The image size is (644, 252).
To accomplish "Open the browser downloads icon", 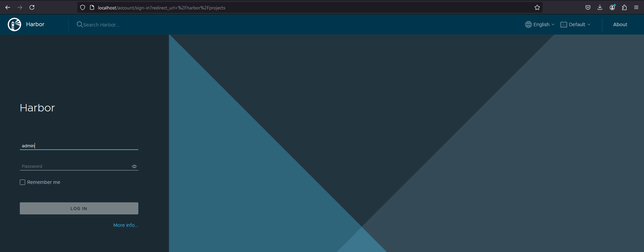I will coord(600,7).
